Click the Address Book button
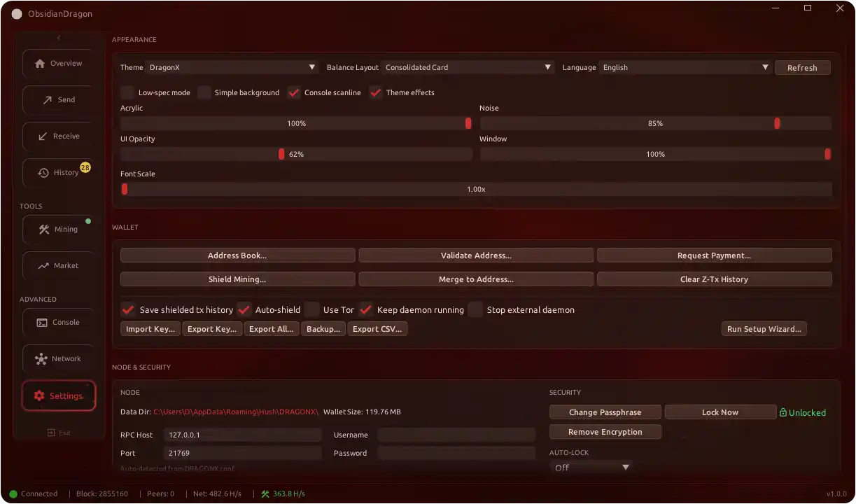The height and width of the screenshot is (504, 856). [237, 255]
